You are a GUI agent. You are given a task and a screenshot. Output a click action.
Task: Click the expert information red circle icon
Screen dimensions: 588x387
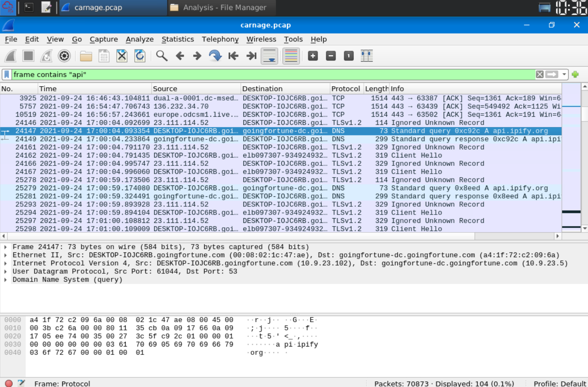(9, 384)
